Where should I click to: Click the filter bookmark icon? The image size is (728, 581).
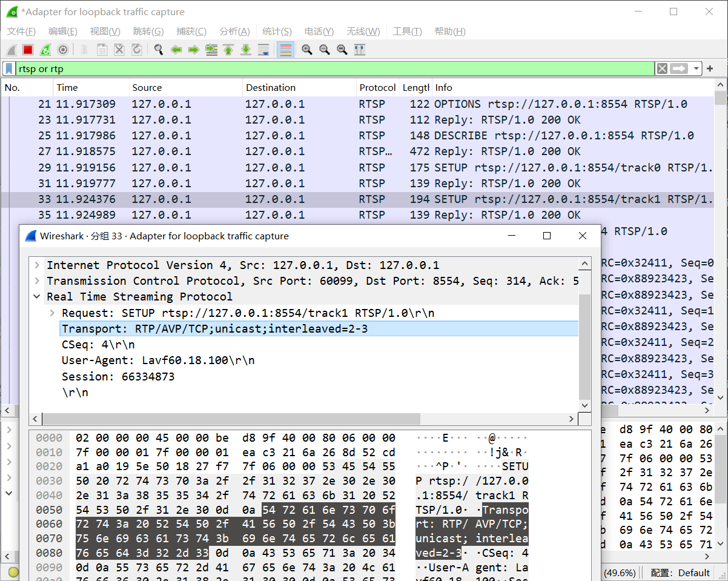pyautogui.click(x=9, y=68)
